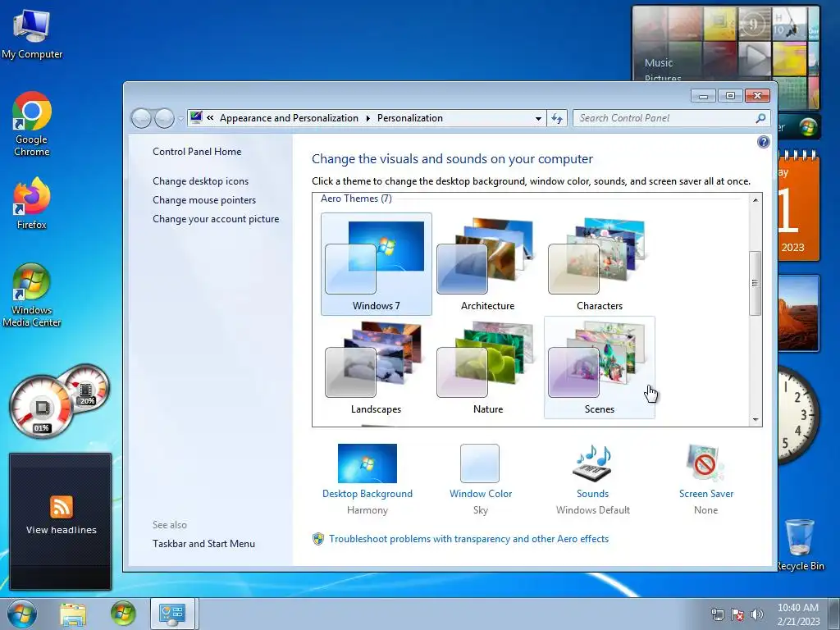The height and width of the screenshot is (630, 840).
Task: Click Music label in media gadget
Action: click(x=659, y=62)
